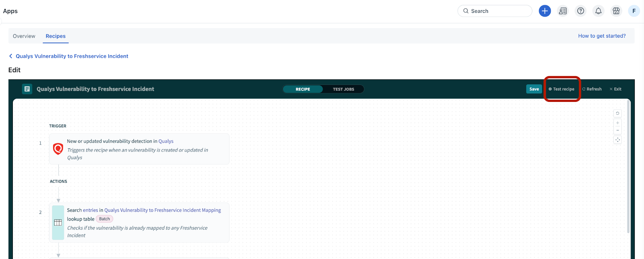
Task: Click the TRIGGER section label
Action: click(58, 126)
